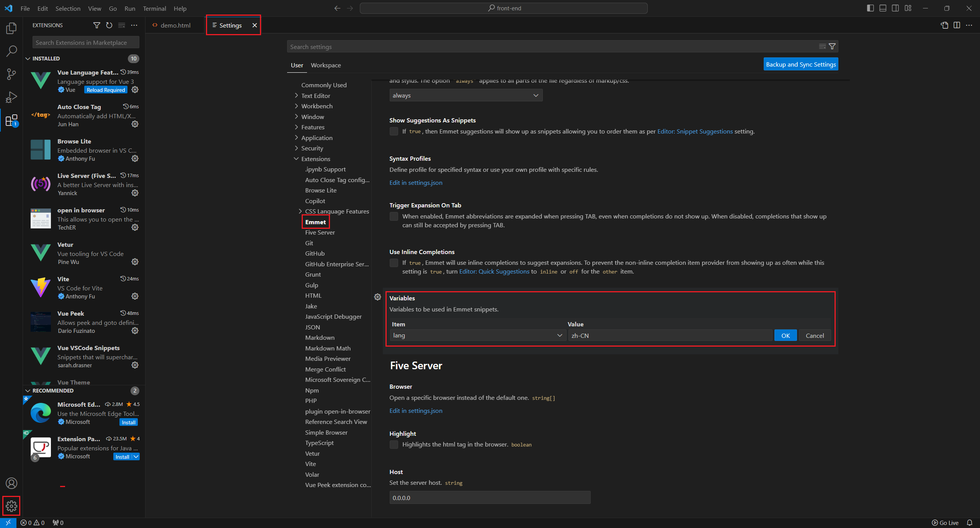This screenshot has width=980, height=528.
Task: Open notifications bell in status bar
Action: tap(970, 523)
